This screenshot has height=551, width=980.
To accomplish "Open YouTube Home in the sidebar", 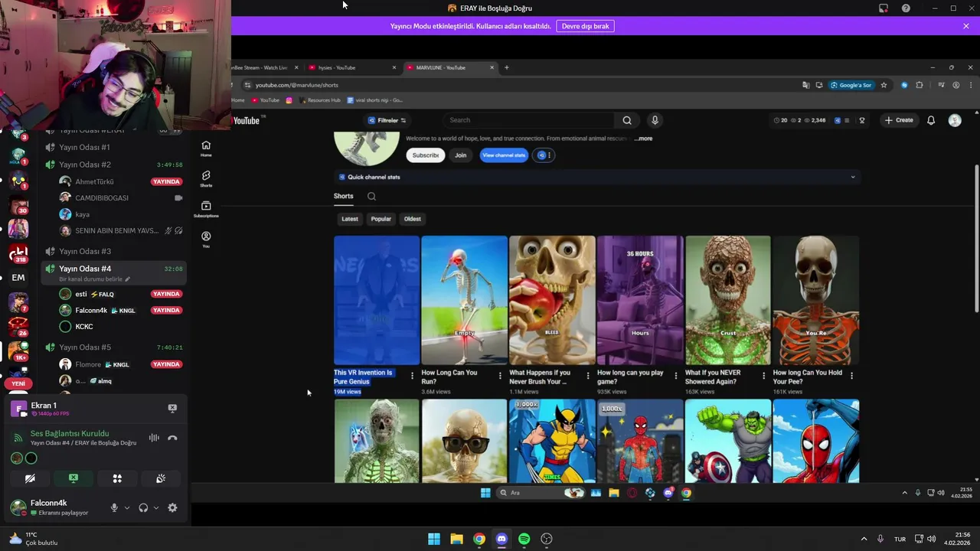I will click(x=206, y=148).
